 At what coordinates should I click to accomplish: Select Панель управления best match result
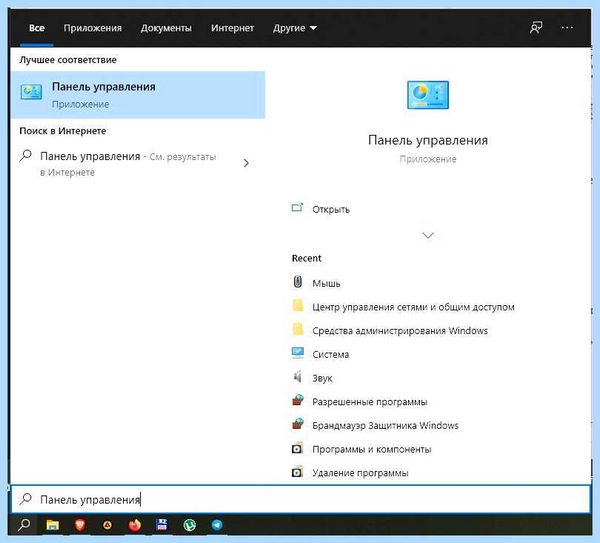(x=138, y=95)
